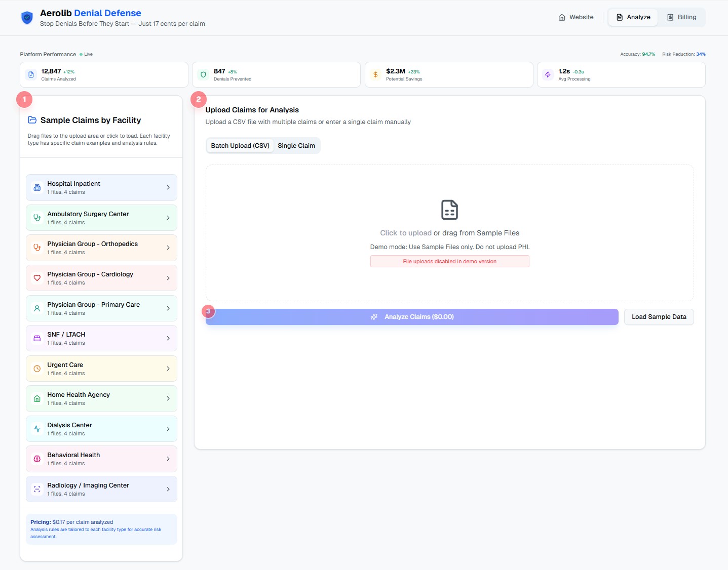The image size is (728, 570).
Task: Click the Dialysis Center waveform icon
Action: pos(36,428)
